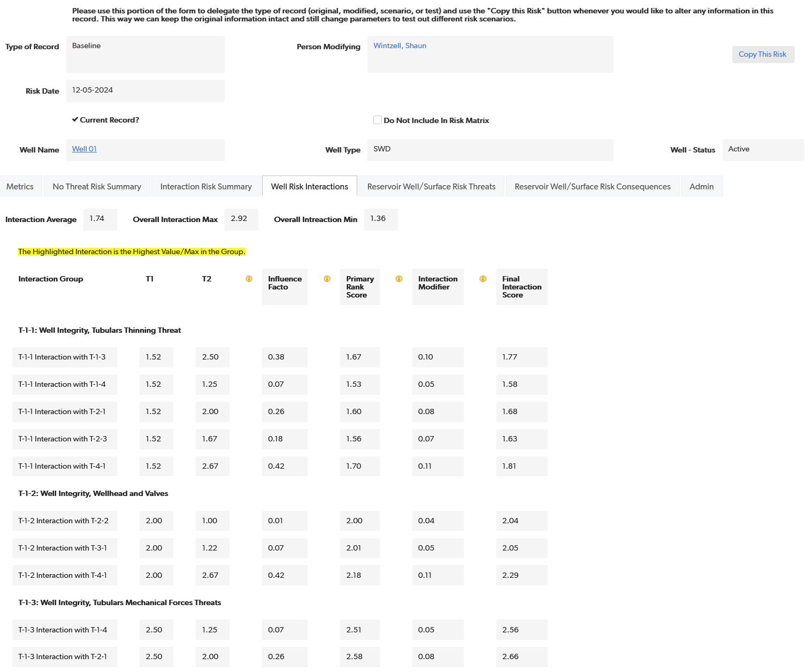Screen dimensions: 806x672
Task: Click info icon just before Interaction Modifier header
Action: coord(398,279)
